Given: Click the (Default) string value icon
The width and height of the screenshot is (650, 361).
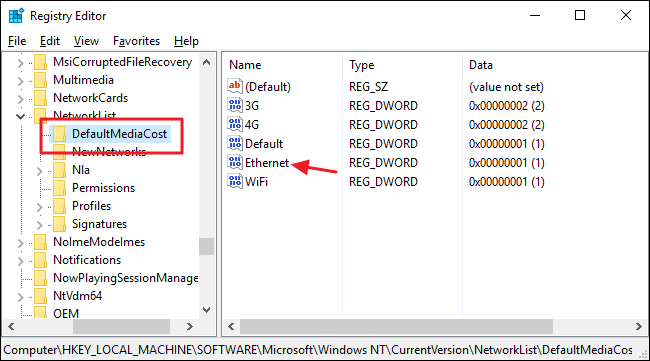Looking at the screenshot, I should tap(235, 86).
